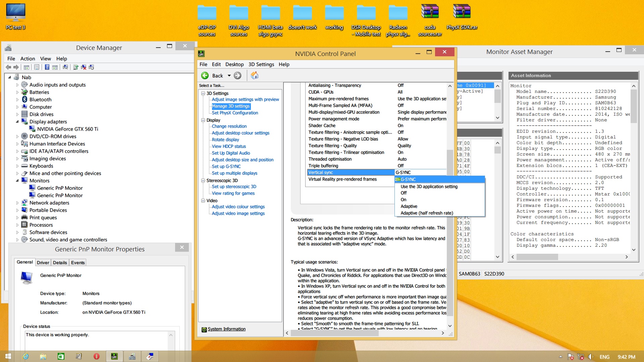This screenshot has height=362, width=644.
Task: Click the Disable device icon with down arrow
Action: tap(91, 67)
